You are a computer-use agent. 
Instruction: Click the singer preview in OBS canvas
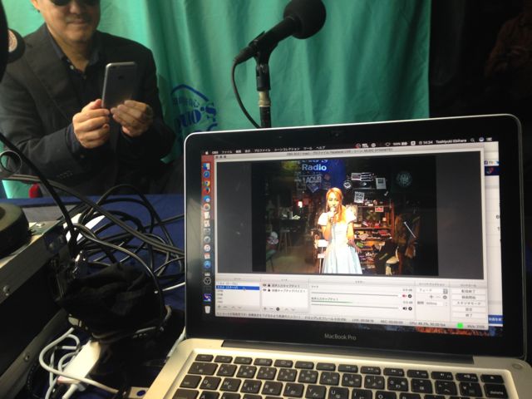coord(339,231)
